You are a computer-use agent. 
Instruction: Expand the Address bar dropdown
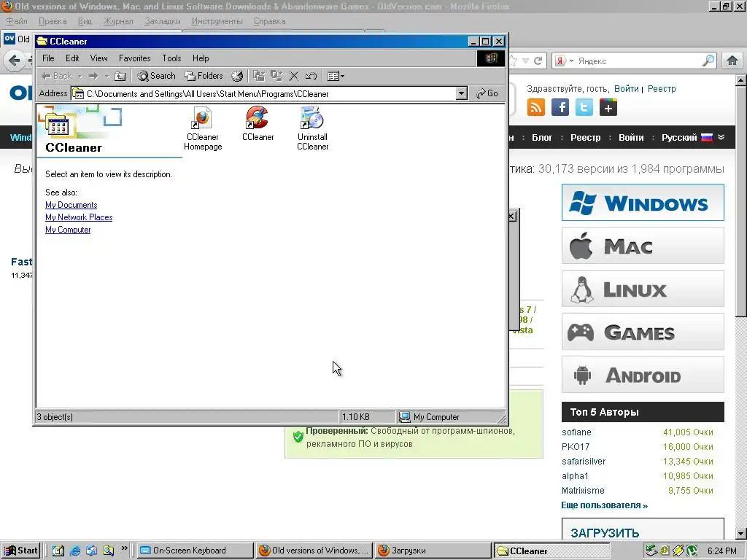point(461,93)
